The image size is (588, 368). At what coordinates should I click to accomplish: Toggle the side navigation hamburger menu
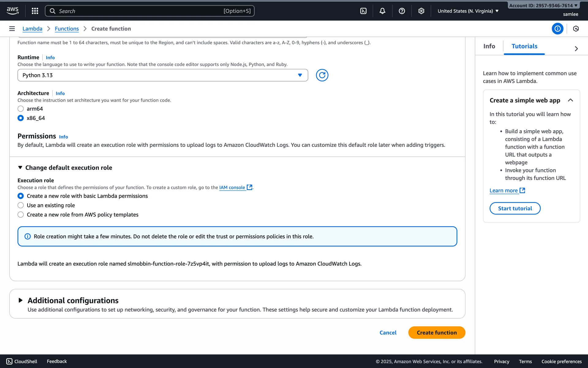(x=12, y=29)
